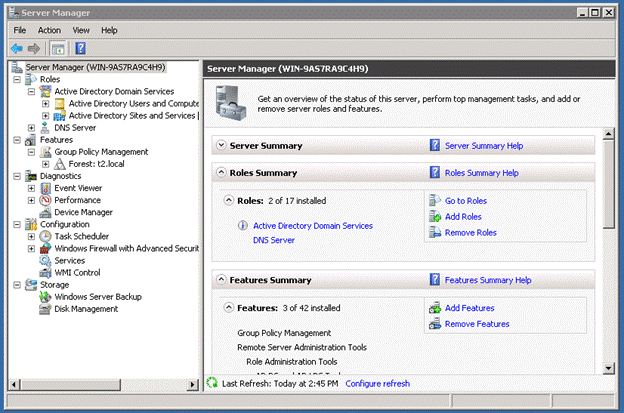Image resolution: width=624 pixels, height=413 pixels.
Task: Click the Remove Roles link
Action: pyautogui.click(x=471, y=233)
